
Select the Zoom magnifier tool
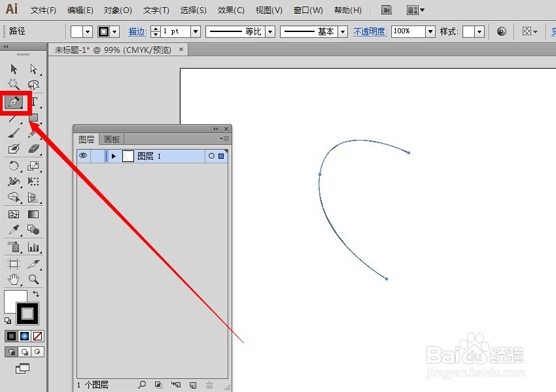(33, 280)
